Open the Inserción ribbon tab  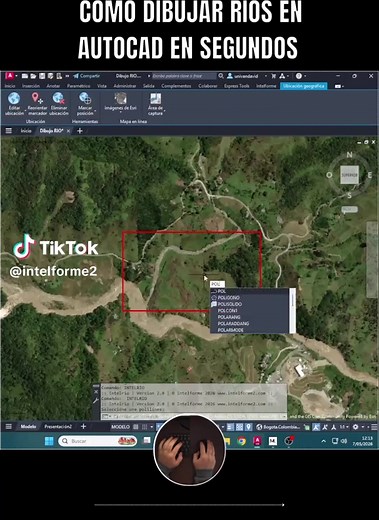pos(31,86)
